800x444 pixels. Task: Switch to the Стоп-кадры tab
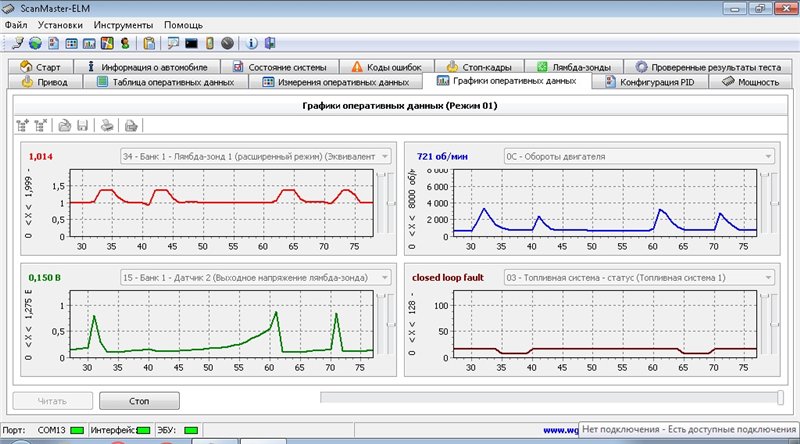(479, 67)
